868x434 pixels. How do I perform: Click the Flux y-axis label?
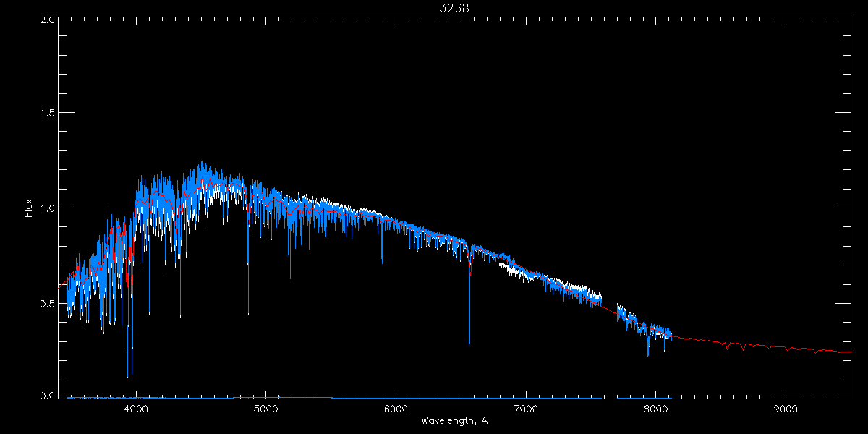29,208
